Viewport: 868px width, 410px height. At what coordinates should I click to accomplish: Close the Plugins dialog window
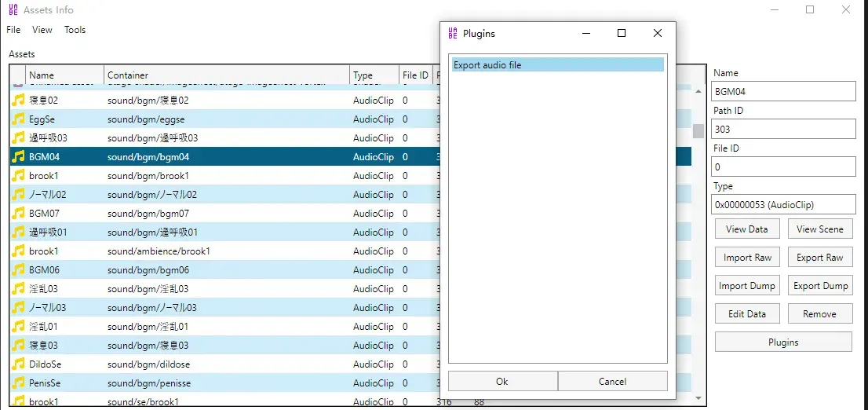tap(657, 33)
